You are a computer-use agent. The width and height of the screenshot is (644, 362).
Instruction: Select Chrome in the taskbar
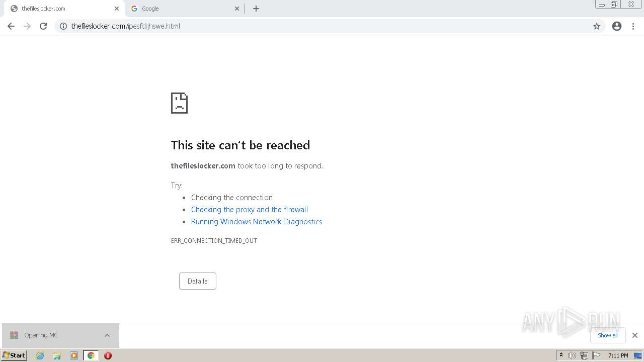coord(91,355)
